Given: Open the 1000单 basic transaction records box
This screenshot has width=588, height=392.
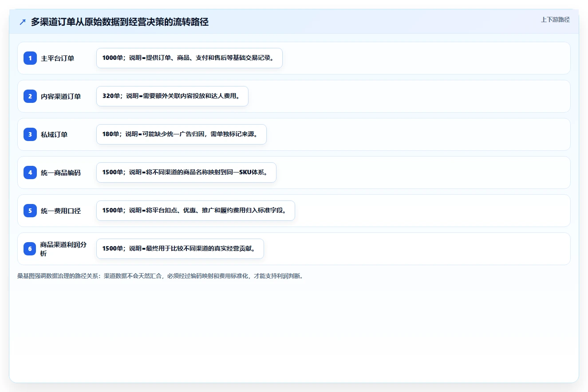Looking at the screenshot, I should click(189, 58).
